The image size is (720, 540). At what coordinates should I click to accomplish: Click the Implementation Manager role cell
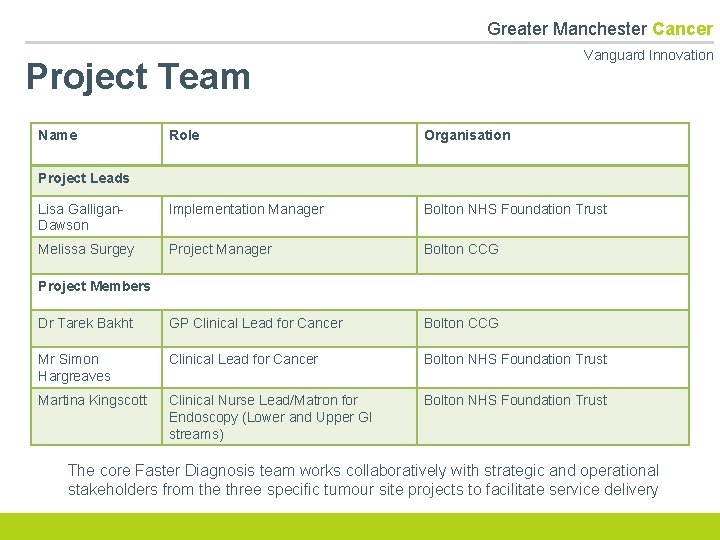pyautogui.click(x=289, y=215)
